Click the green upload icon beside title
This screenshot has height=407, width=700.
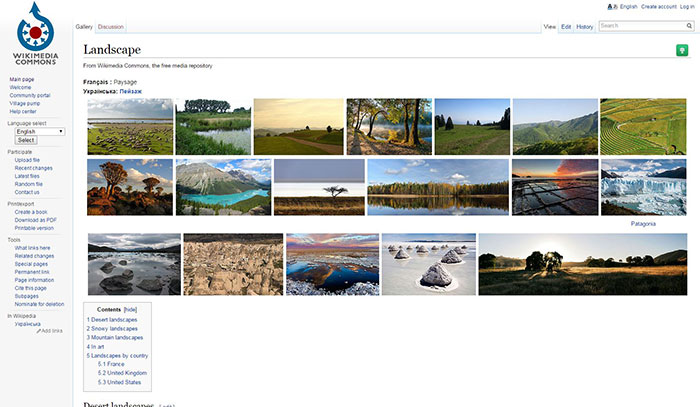(682, 50)
